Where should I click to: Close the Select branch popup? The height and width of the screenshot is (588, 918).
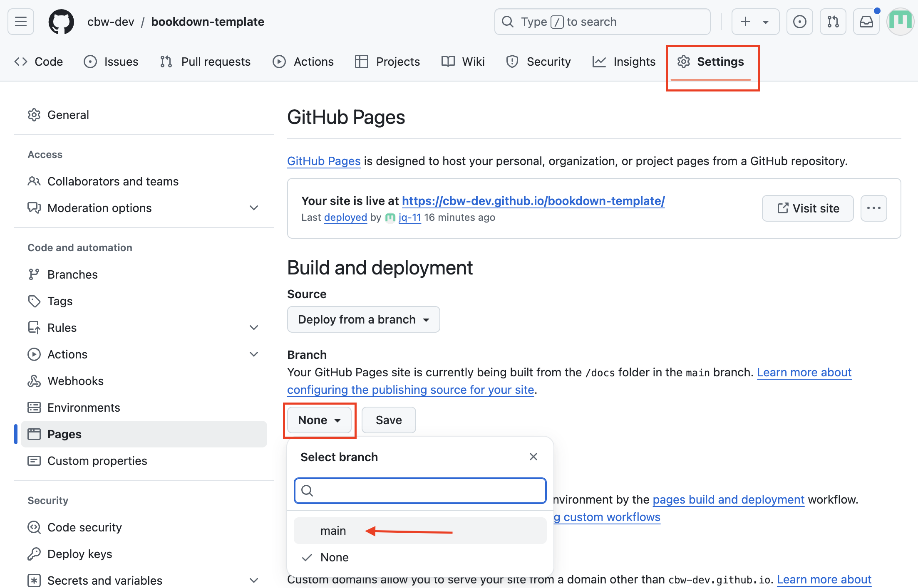(x=533, y=457)
